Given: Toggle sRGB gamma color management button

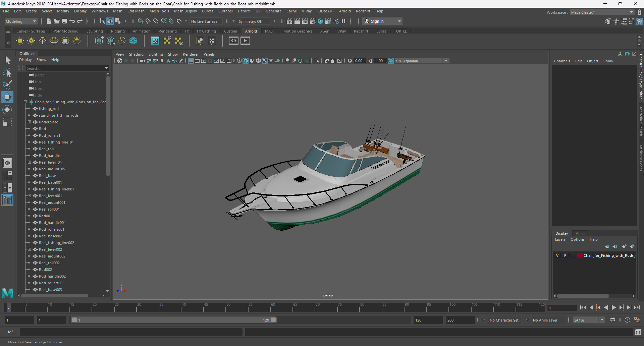Looking at the screenshot, I should tap(391, 61).
